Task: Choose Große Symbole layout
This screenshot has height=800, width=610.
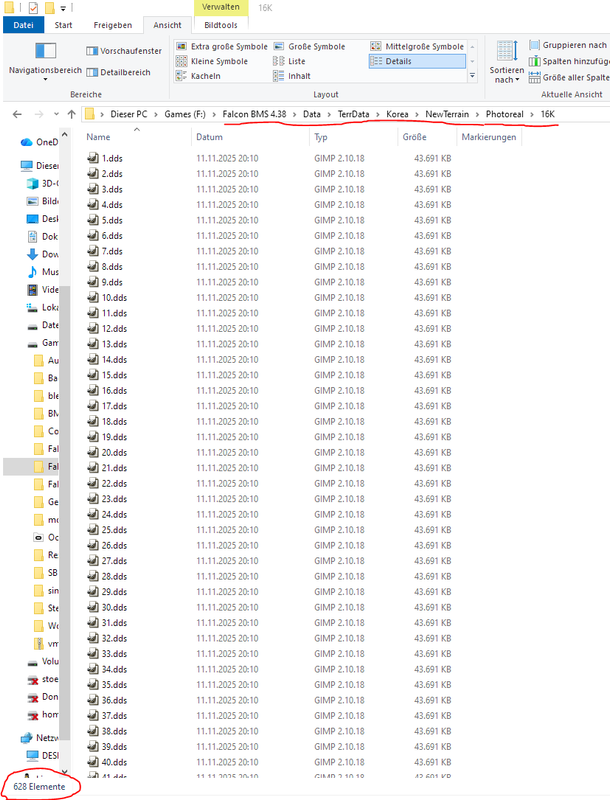Action: pos(310,46)
